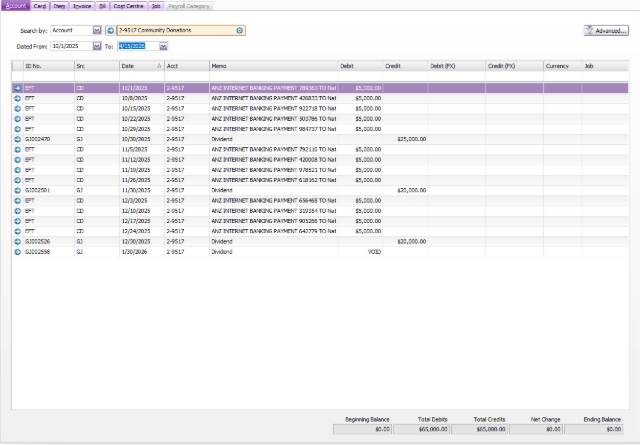Open zoom arrow for journal GJ002470
Image resolution: width=640 pixels, height=445 pixels.
[17, 139]
